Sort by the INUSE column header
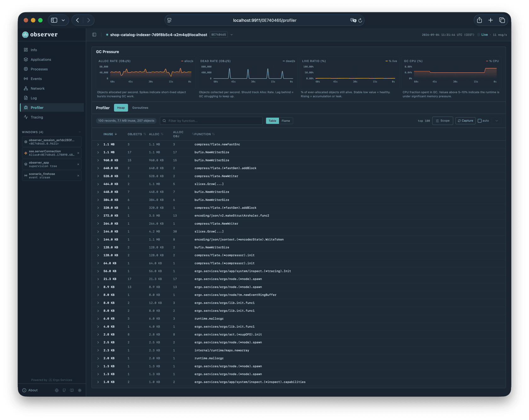 (110, 134)
